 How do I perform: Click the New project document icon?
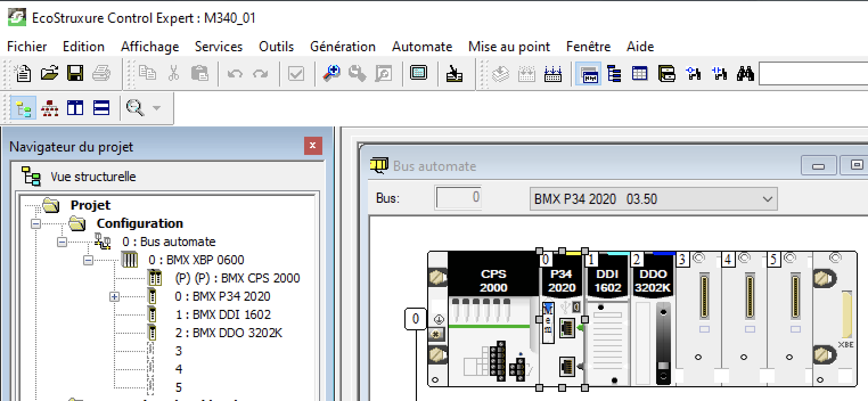(x=23, y=73)
